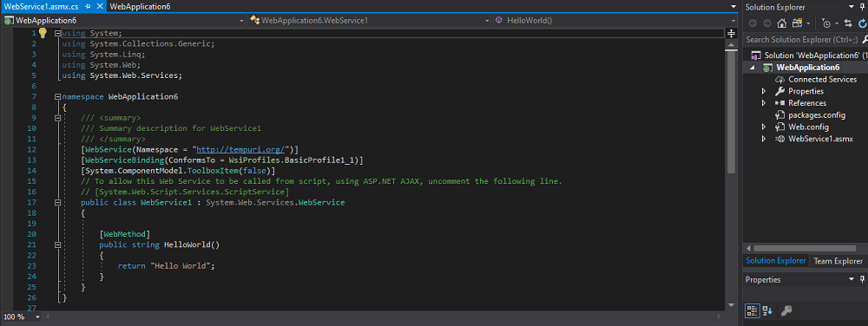Pin the WebService1.asmx.cs tab
This screenshot has height=326, width=868.
(88, 7)
